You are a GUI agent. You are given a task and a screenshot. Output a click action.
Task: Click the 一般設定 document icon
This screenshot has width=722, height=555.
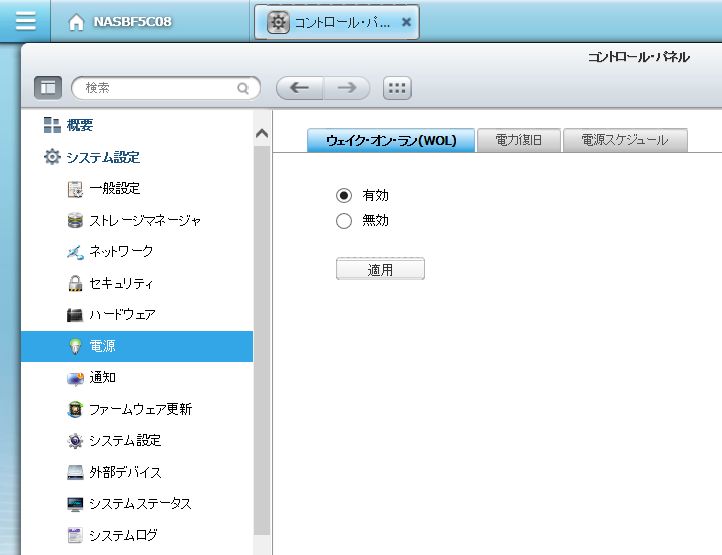pyautogui.click(x=75, y=189)
